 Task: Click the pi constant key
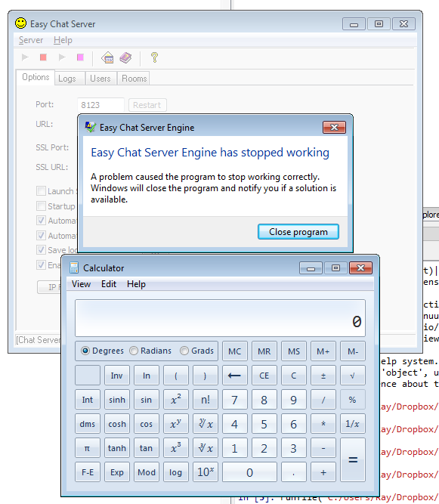click(87, 448)
